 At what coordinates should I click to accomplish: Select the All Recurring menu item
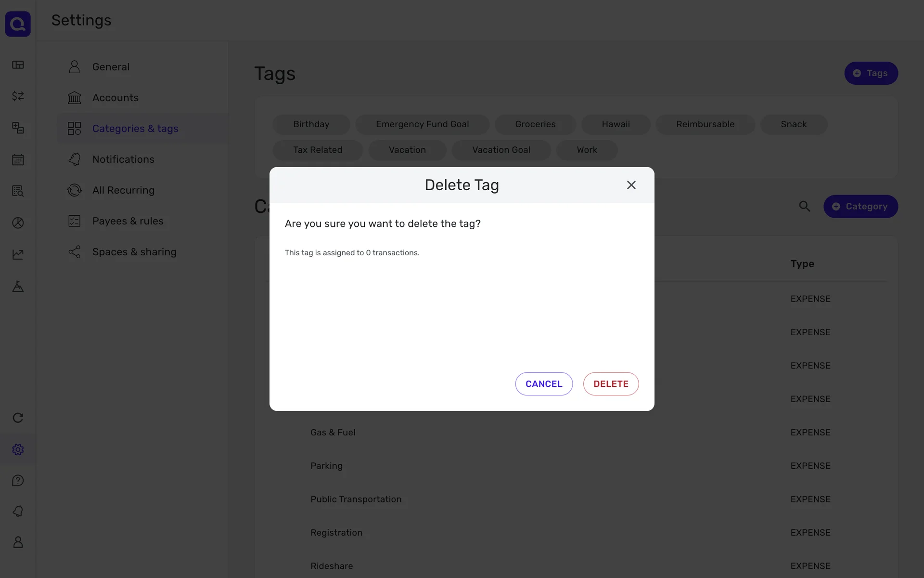(123, 190)
